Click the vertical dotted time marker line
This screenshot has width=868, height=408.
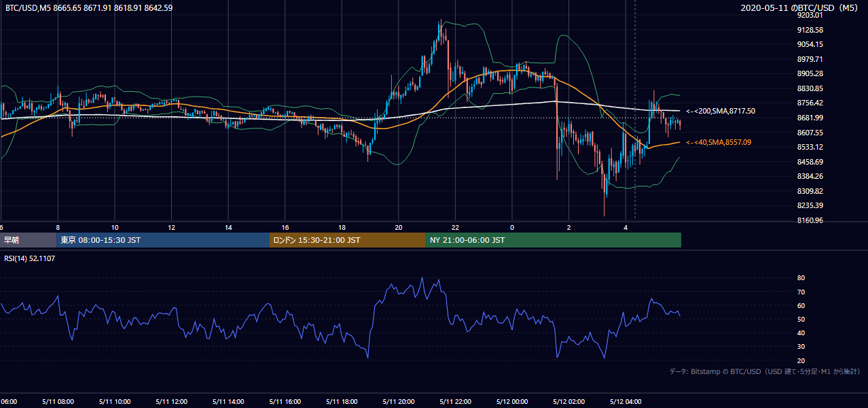click(x=635, y=109)
